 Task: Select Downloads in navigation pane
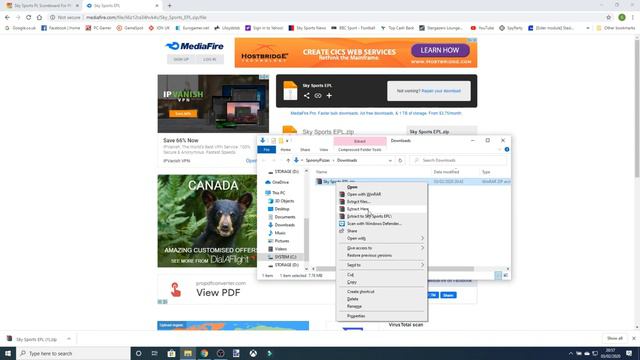(x=284, y=225)
